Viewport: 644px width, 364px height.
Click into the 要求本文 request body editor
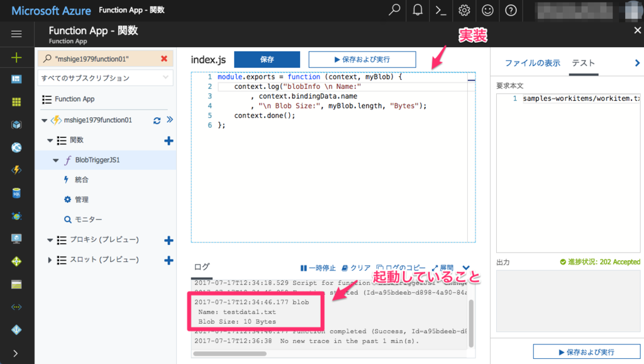click(x=569, y=173)
